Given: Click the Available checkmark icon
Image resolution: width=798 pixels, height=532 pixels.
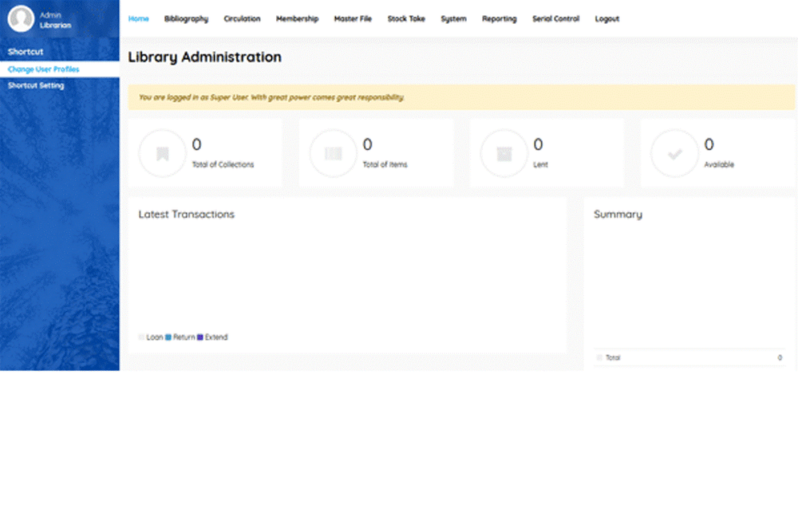Looking at the screenshot, I should (x=675, y=152).
